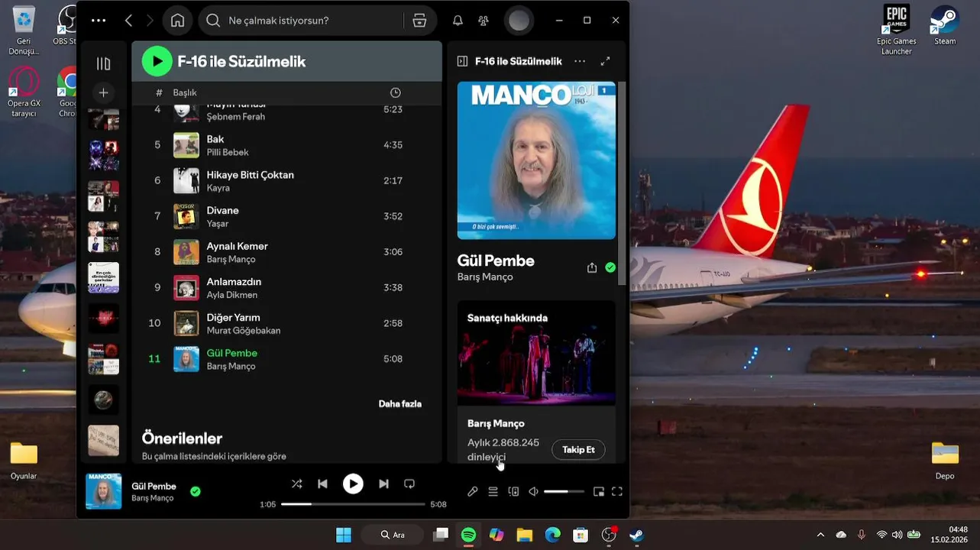Open artist link Ayla Dikmen
The width and height of the screenshot is (980, 550).
point(231,295)
